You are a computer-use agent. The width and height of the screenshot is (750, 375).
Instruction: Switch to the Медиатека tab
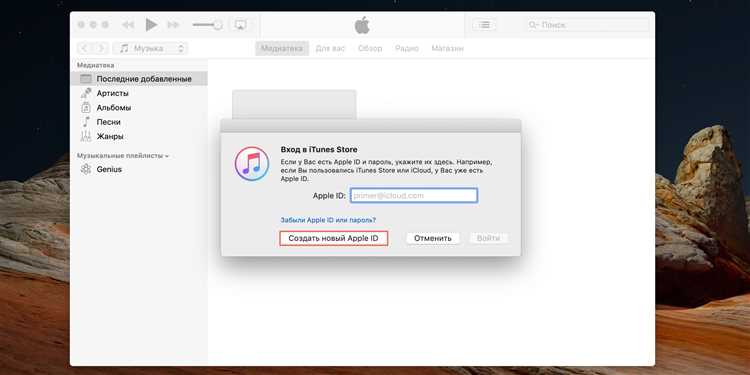click(x=282, y=48)
